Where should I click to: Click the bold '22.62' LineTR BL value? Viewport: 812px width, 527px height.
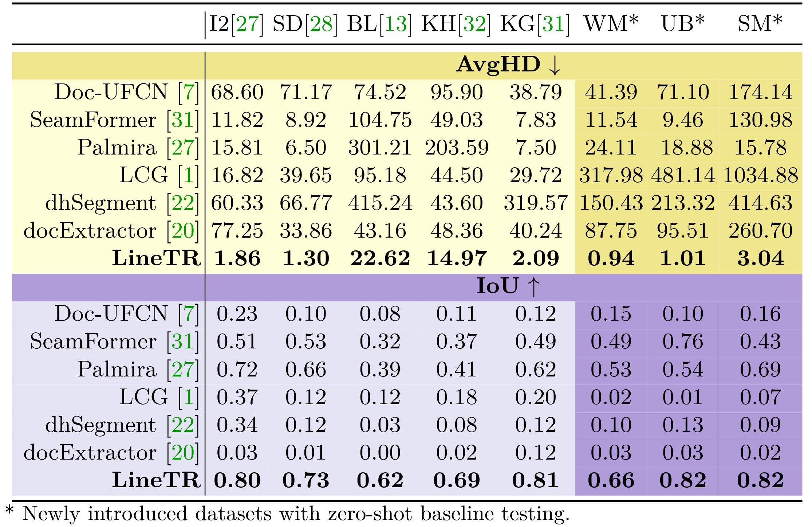coord(380,258)
